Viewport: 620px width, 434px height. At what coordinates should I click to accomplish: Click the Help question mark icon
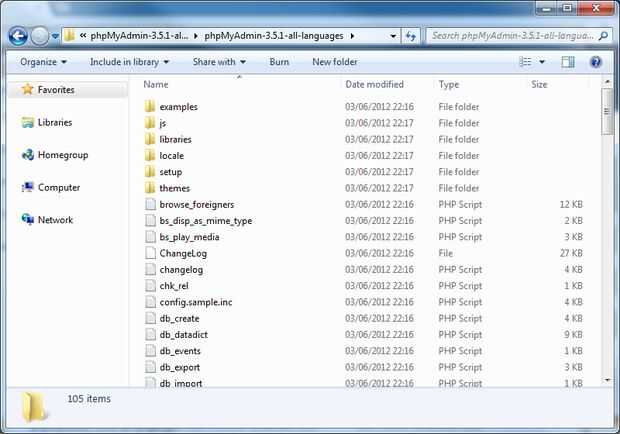(x=595, y=62)
